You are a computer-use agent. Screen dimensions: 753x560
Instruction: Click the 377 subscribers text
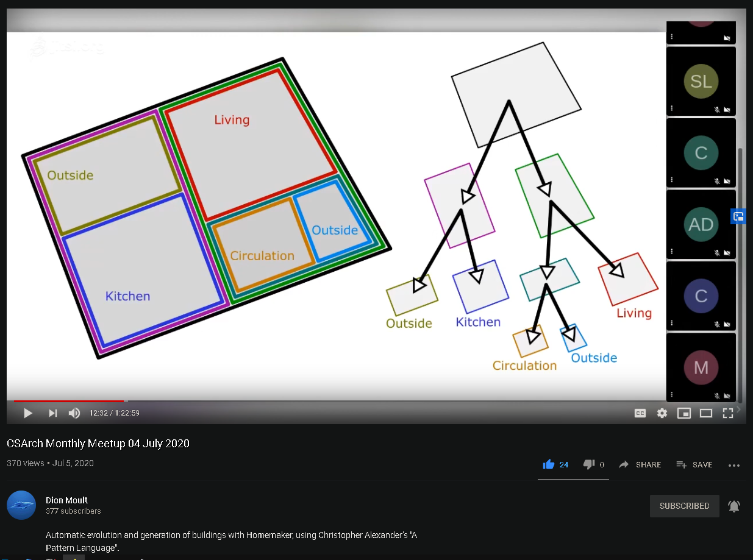(73, 511)
